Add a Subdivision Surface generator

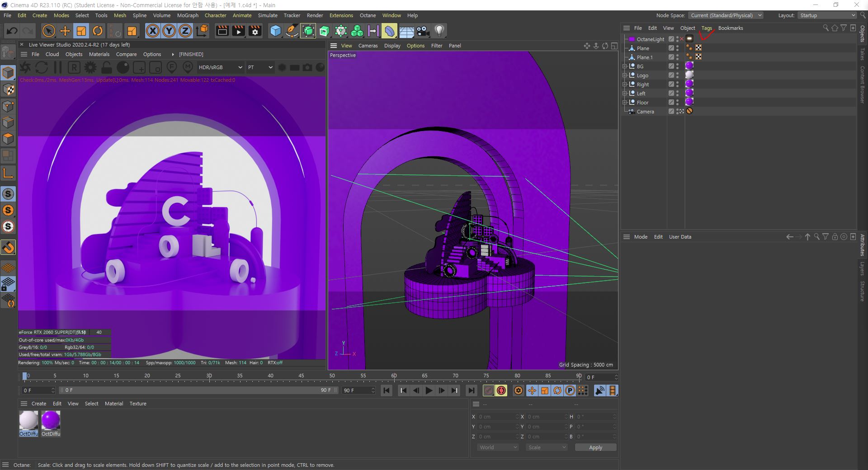308,31
